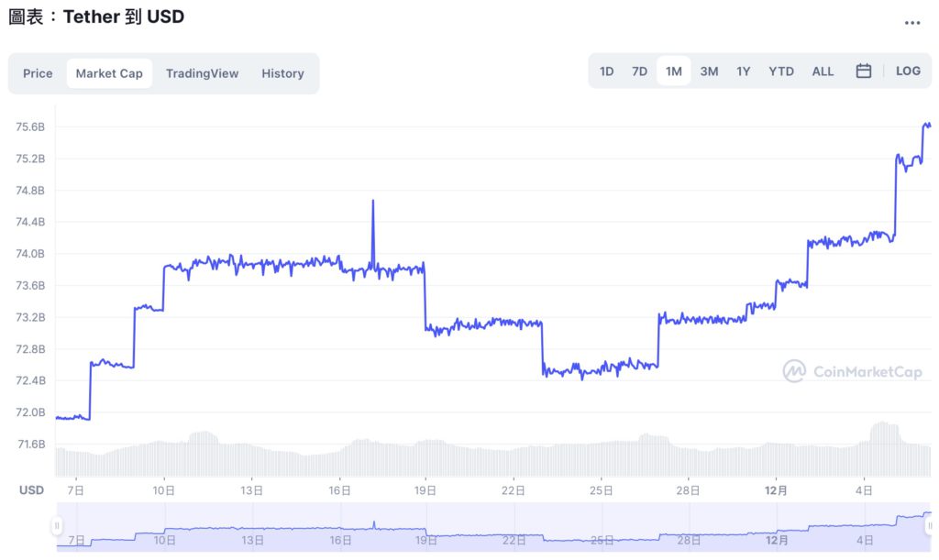The image size is (939, 560).
Task: Click the 28日 x-axis date label
Action: [688, 490]
